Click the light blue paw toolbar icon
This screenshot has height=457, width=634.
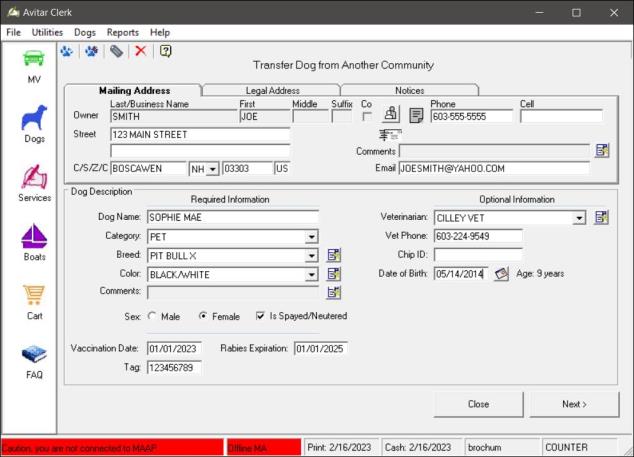(67, 51)
